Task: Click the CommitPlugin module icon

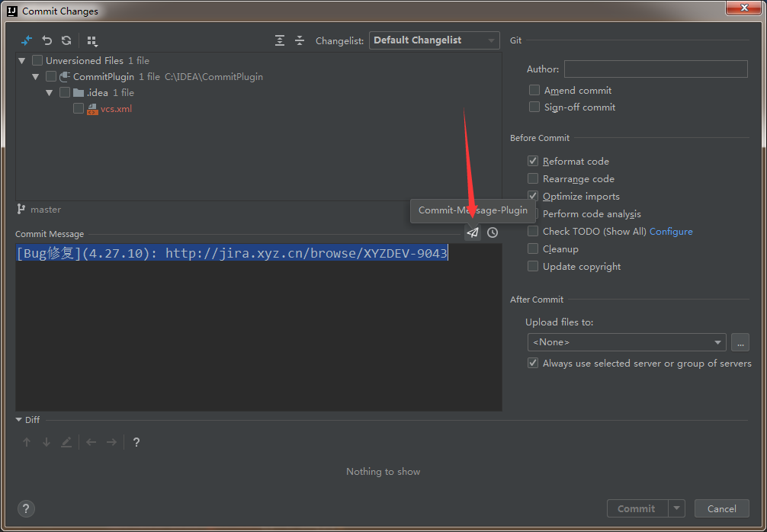Action: coord(65,77)
